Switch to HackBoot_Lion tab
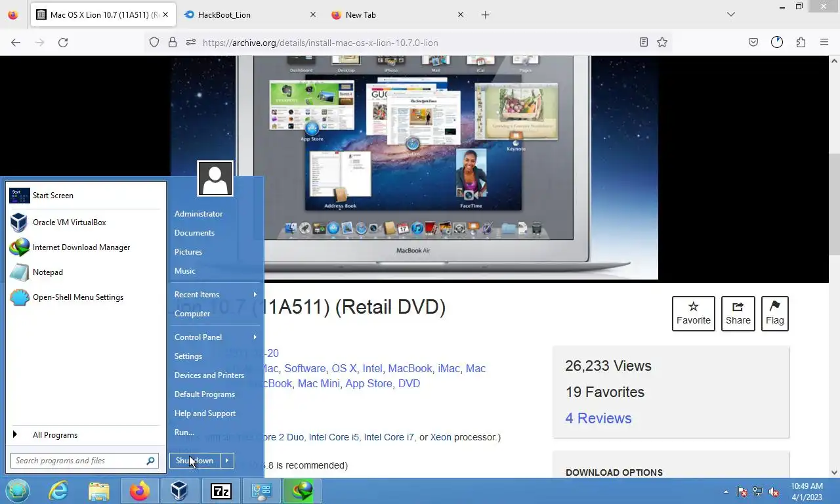This screenshot has height=504, width=840. coord(249,14)
